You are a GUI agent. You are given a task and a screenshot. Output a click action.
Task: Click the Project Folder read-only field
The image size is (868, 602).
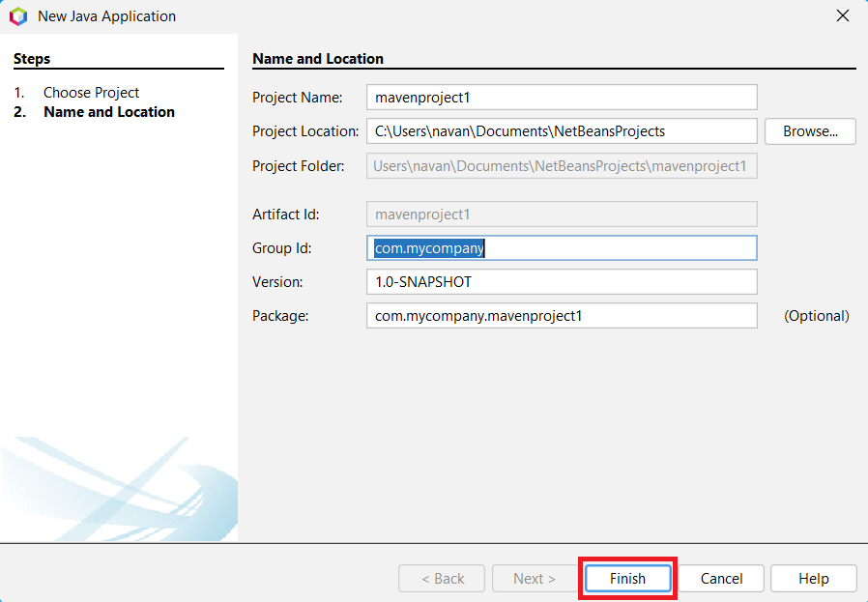point(562,166)
